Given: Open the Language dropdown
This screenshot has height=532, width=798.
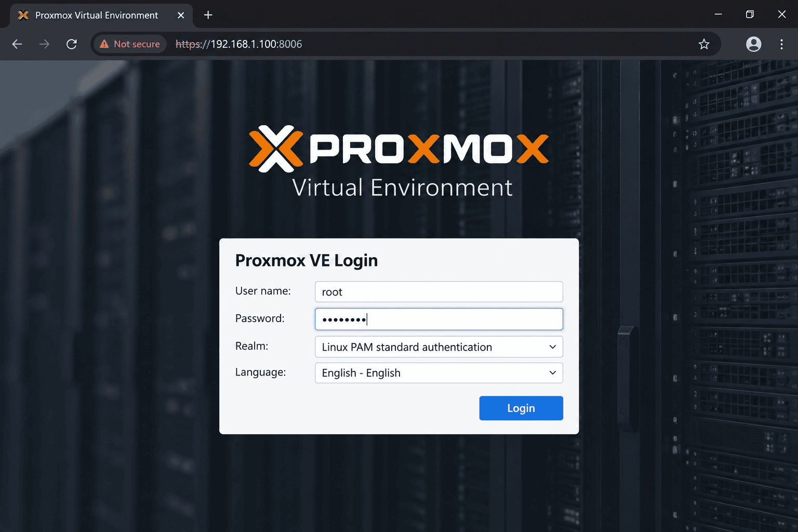Looking at the screenshot, I should pyautogui.click(x=439, y=373).
